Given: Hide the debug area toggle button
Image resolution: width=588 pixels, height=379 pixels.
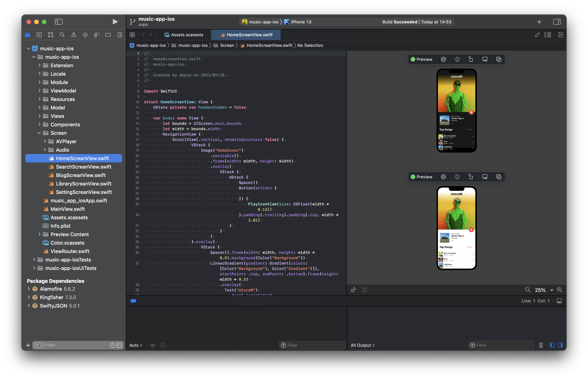Looking at the screenshot, I should pyautogui.click(x=559, y=301).
